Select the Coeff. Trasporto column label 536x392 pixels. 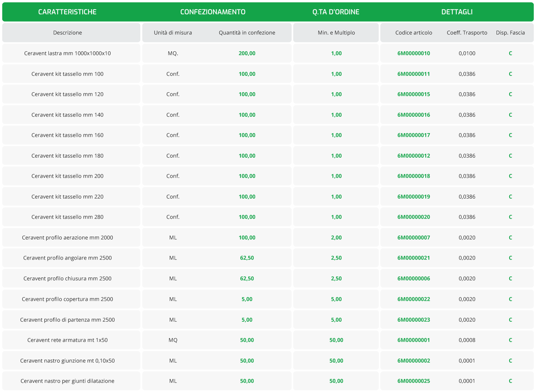467,33
